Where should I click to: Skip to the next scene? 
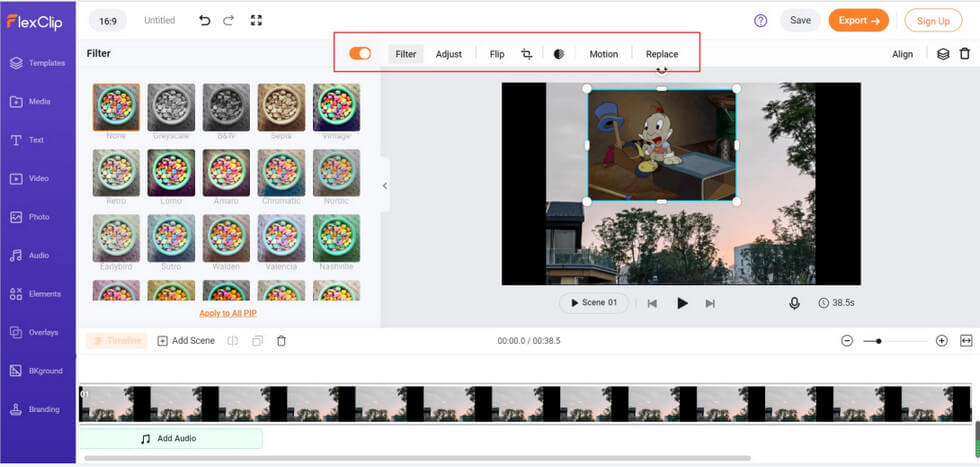tap(710, 303)
